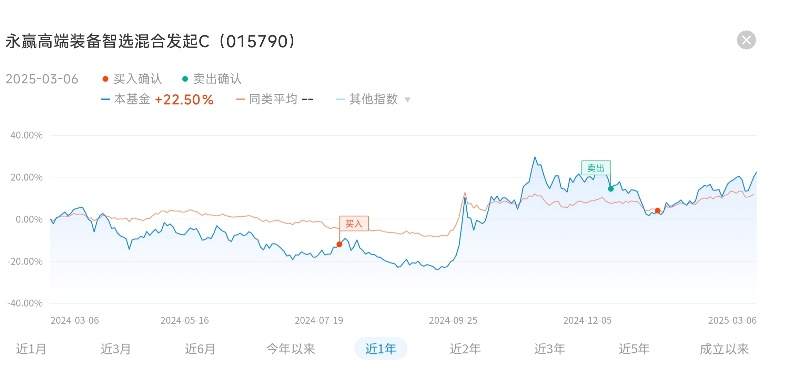Switch to 今年以来 range
The height and width of the screenshot is (372, 800).
coord(291,349)
